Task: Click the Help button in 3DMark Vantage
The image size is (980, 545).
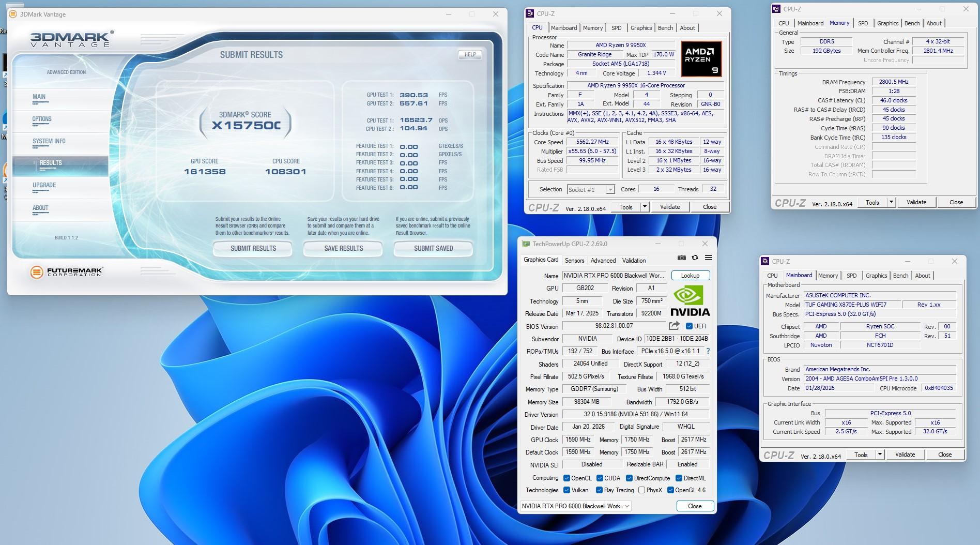Action: 470,54
